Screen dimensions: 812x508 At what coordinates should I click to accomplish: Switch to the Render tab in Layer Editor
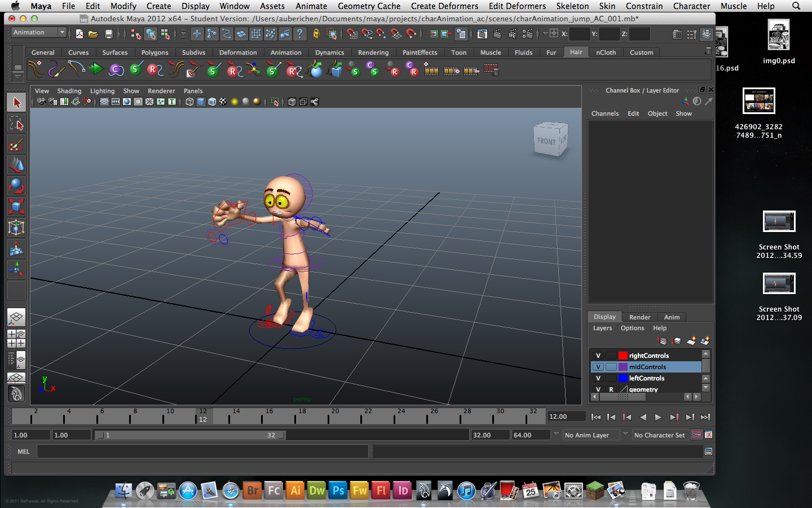[x=639, y=317]
